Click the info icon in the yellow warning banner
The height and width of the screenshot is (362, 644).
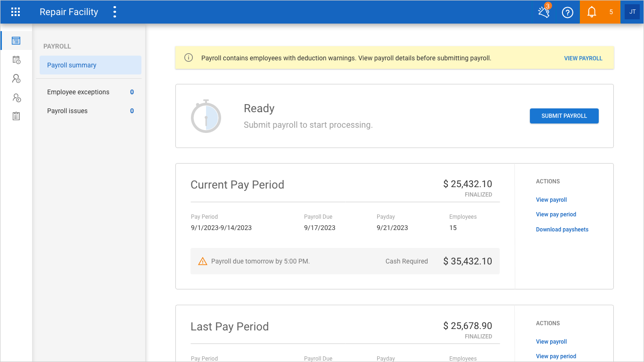point(189,58)
